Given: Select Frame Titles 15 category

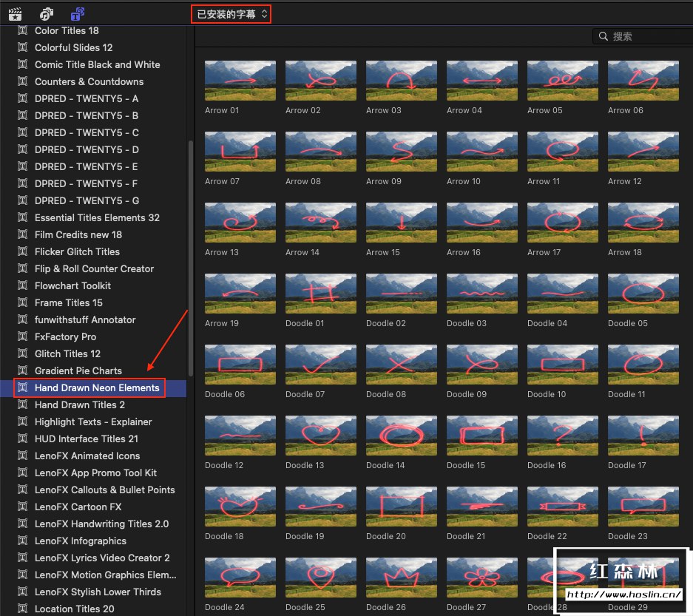Looking at the screenshot, I should tap(69, 302).
